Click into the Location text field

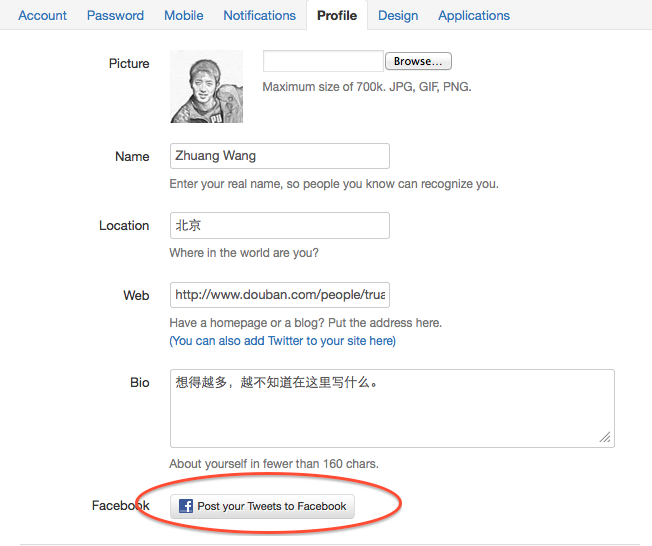pos(279,226)
